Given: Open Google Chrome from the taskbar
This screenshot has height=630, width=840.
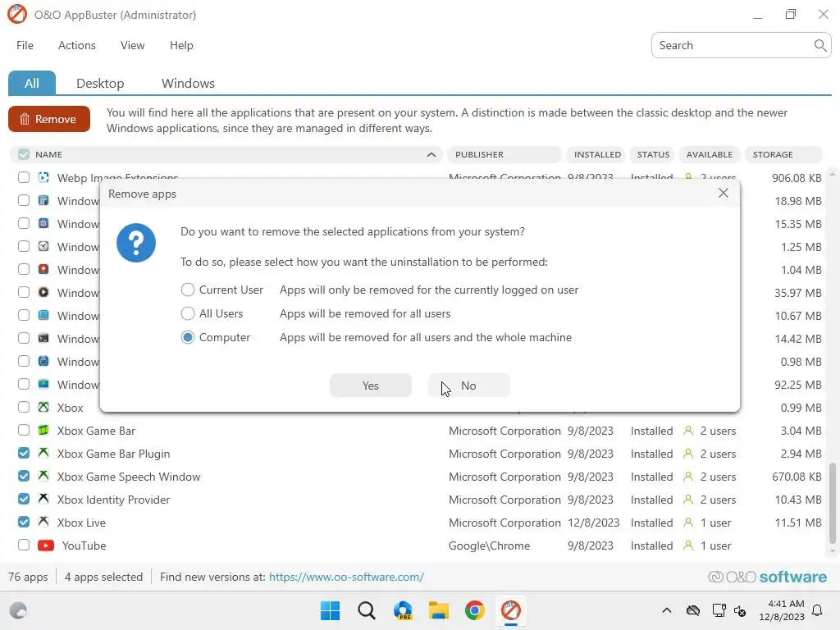Looking at the screenshot, I should click(x=475, y=610).
